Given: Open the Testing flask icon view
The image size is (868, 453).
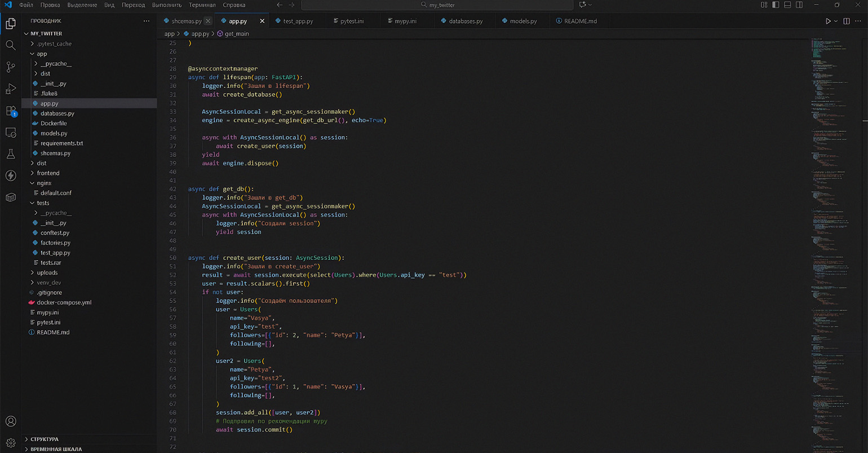Looking at the screenshot, I should (x=10, y=154).
